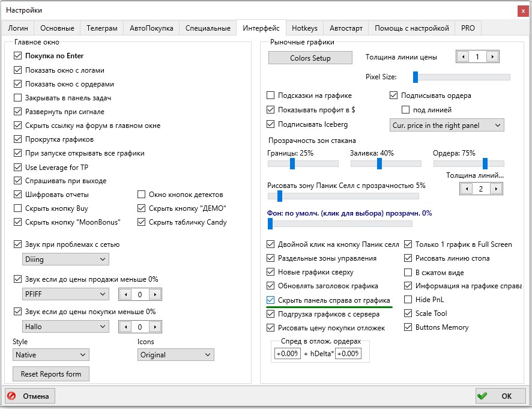This screenshot has height=409, width=532.
Task: Uncheck Скрыть панель справа от графика
Action: 271,300
